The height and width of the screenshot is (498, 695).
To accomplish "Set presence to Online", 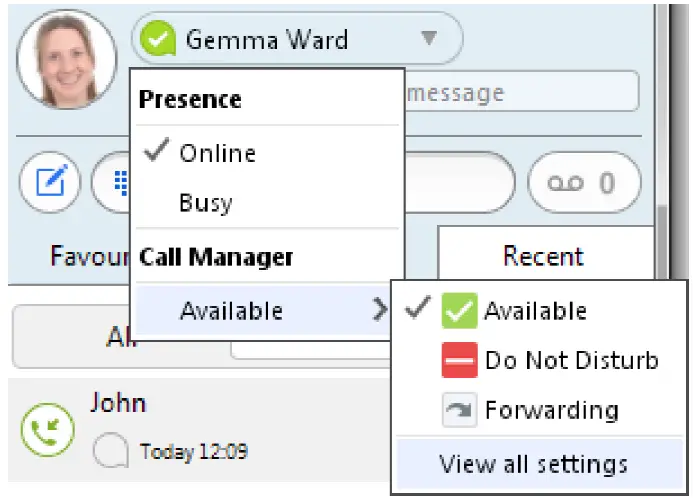I will 217,153.
